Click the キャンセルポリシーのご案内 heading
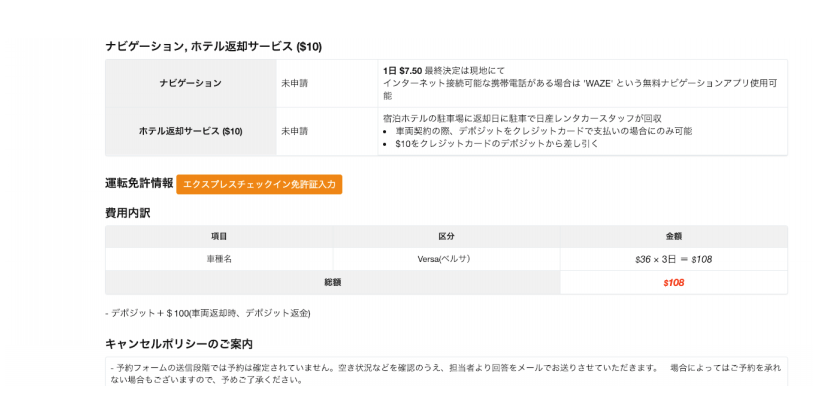The height and width of the screenshot is (411, 813). coord(179,344)
